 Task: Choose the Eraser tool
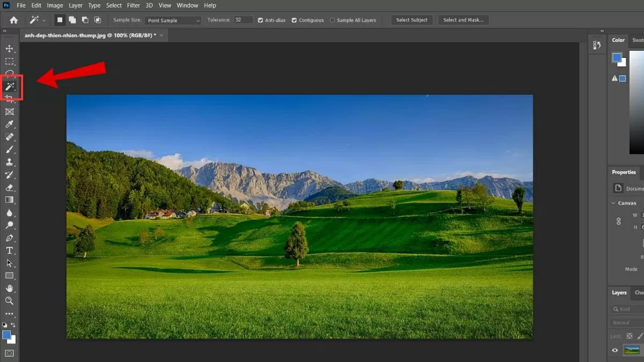click(x=10, y=188)
